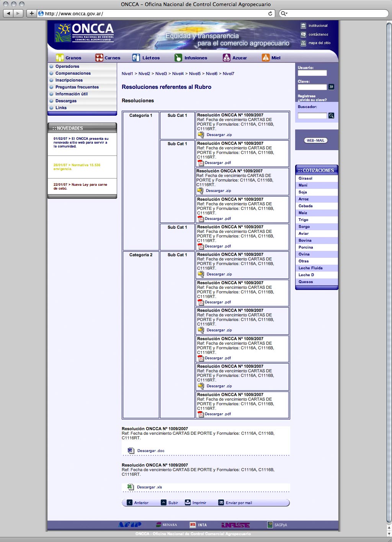
Task: Open the Carnes section icon
Action: pos(99,58)
